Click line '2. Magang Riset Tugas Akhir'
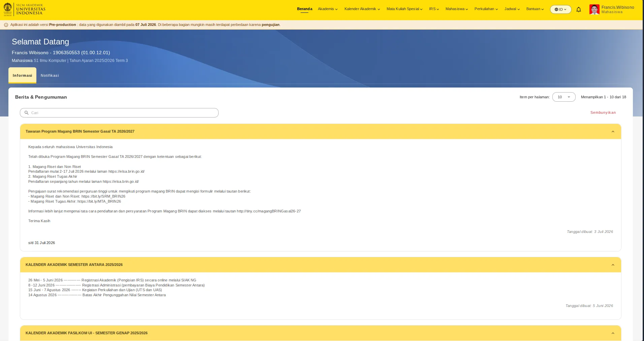 tap(53, 176)
